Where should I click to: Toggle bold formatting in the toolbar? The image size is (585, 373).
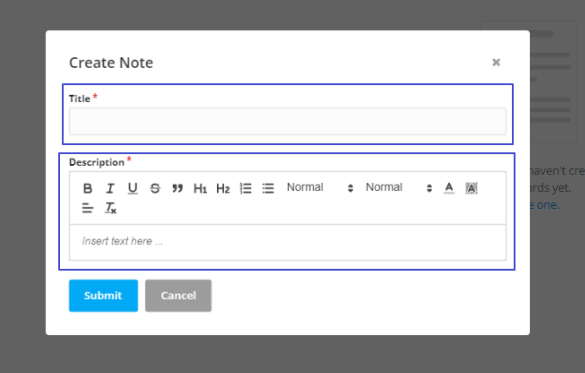coord(88,188)
